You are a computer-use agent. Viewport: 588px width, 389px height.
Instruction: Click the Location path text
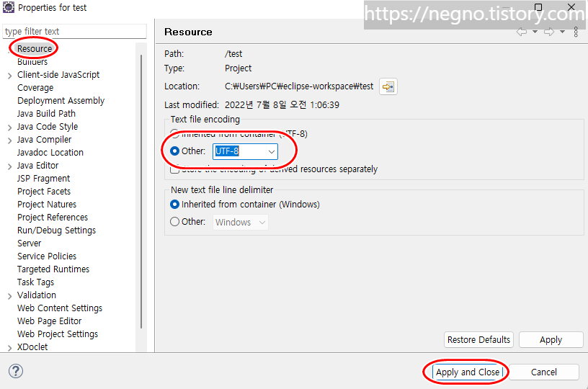click(299, 86)
